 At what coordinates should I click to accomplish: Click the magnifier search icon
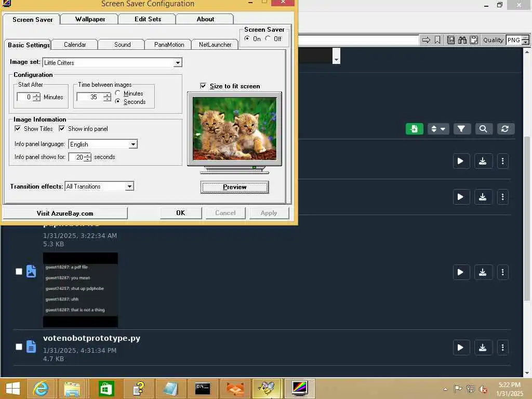[483, 129]
